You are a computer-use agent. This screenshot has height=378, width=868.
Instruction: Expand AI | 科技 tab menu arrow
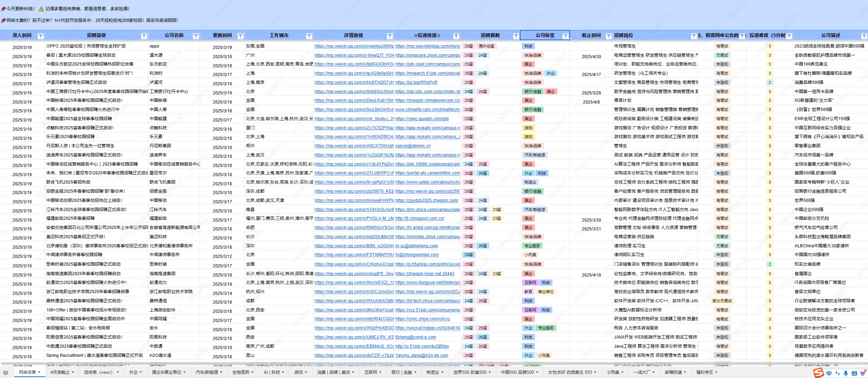283,372
